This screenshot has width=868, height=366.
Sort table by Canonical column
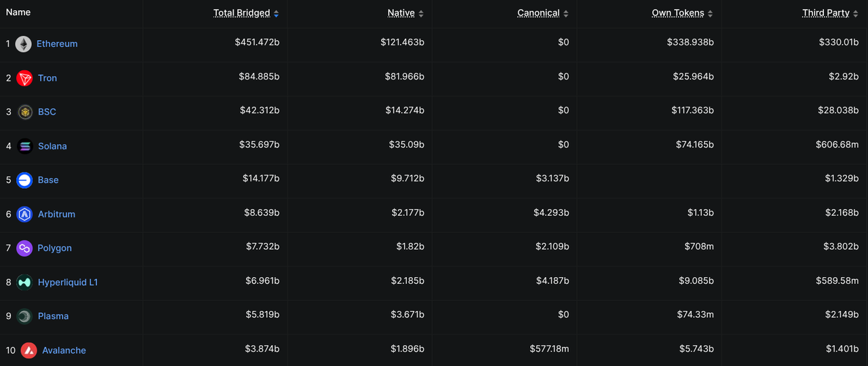tap(538, 13)
